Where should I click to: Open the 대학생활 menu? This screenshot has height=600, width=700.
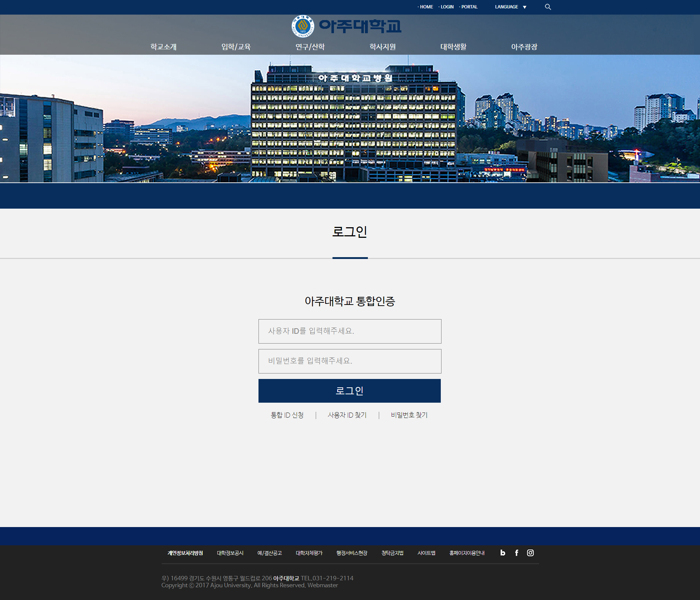453,47
